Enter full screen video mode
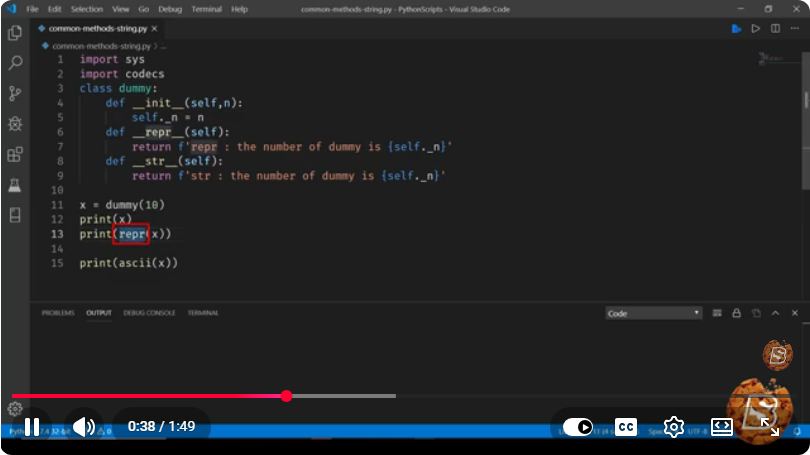The width and height of the screenshot is (810, 455). (x=770, y=427)
